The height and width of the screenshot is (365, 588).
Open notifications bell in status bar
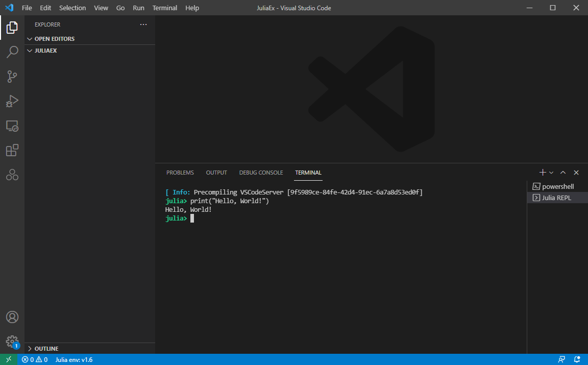[577, 359]
